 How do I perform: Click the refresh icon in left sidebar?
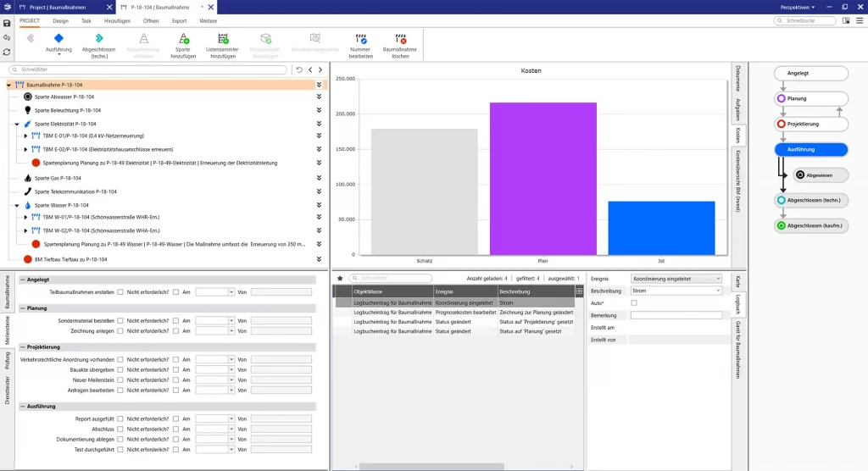[7, 53]
